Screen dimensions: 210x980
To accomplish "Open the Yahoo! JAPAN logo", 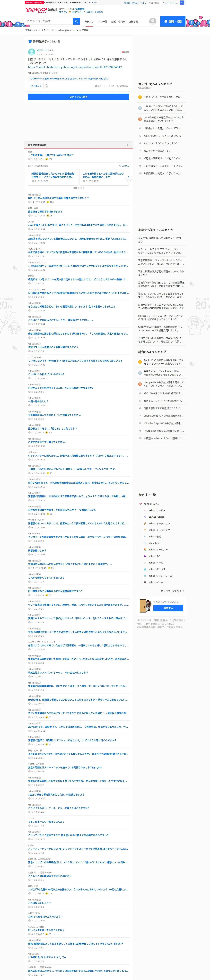I will click(x=35, y=10).
